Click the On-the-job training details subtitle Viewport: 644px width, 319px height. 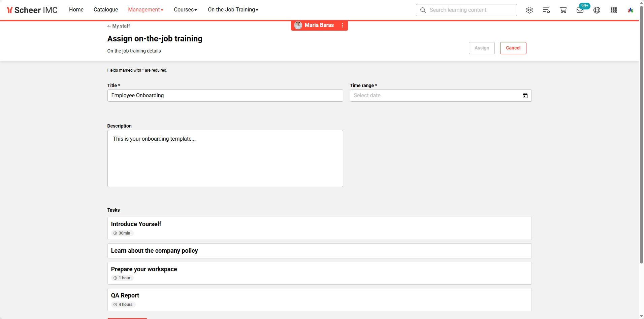134,51
